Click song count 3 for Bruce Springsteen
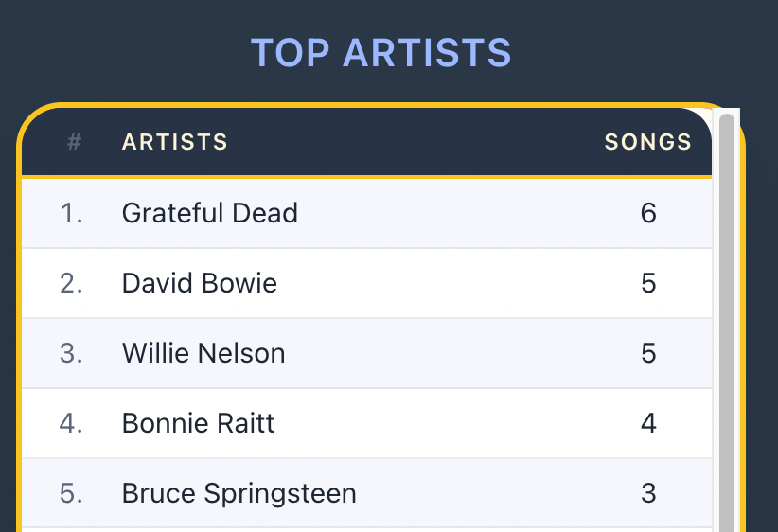 tap(648, 493)
